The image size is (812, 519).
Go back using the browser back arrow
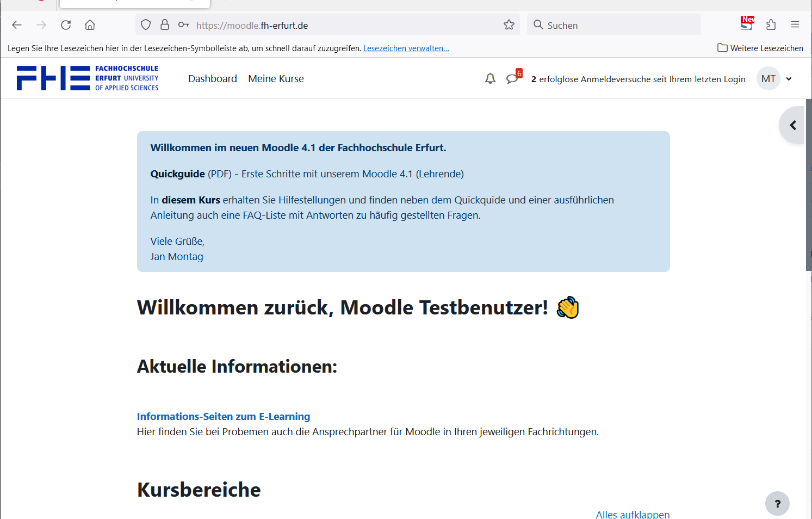[x=17, y=25]
